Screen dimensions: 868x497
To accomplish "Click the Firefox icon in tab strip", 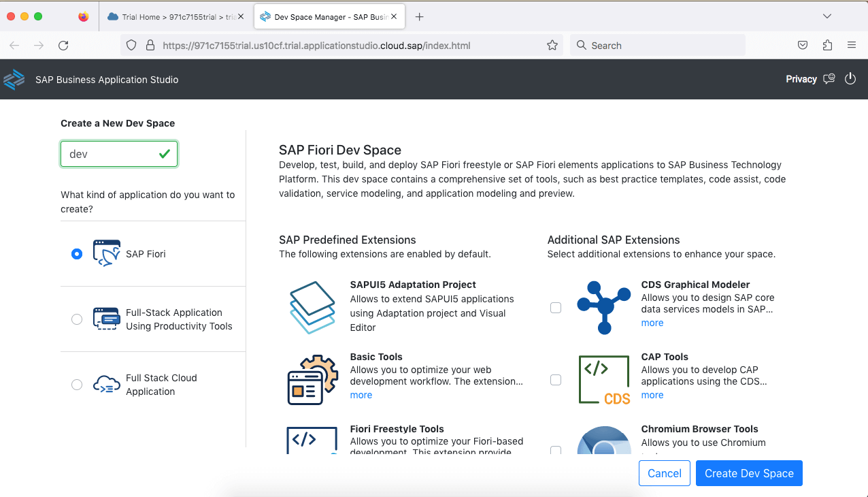I will coord(84,16).
